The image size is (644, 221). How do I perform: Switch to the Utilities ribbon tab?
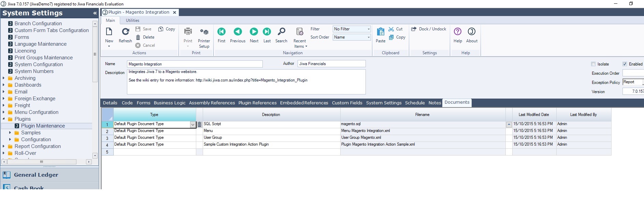point(132,20)
